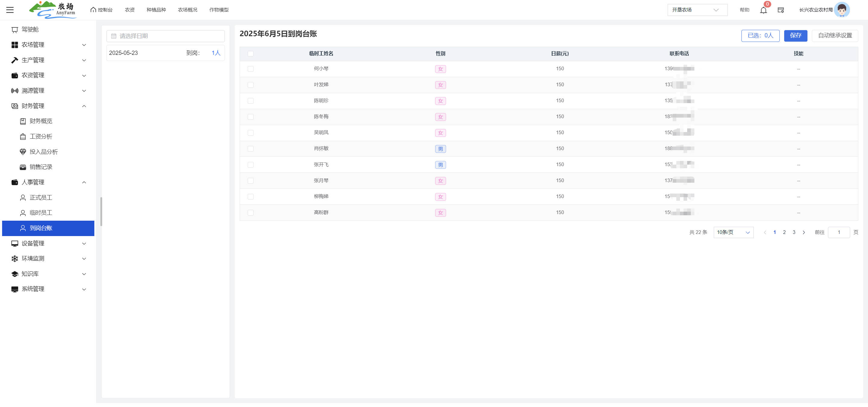Open the notification bell icon
The height and width of the screenshot is (407, 868).
763,10
